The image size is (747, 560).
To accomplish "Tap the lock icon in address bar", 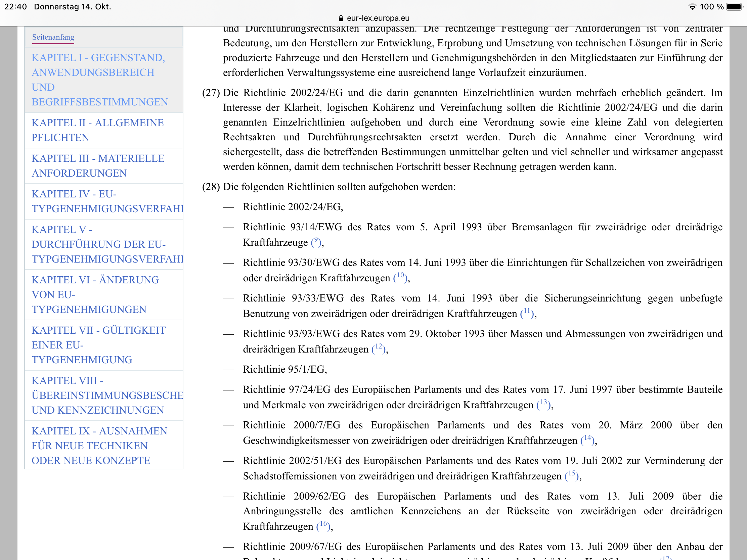I will tap(341, 18).
